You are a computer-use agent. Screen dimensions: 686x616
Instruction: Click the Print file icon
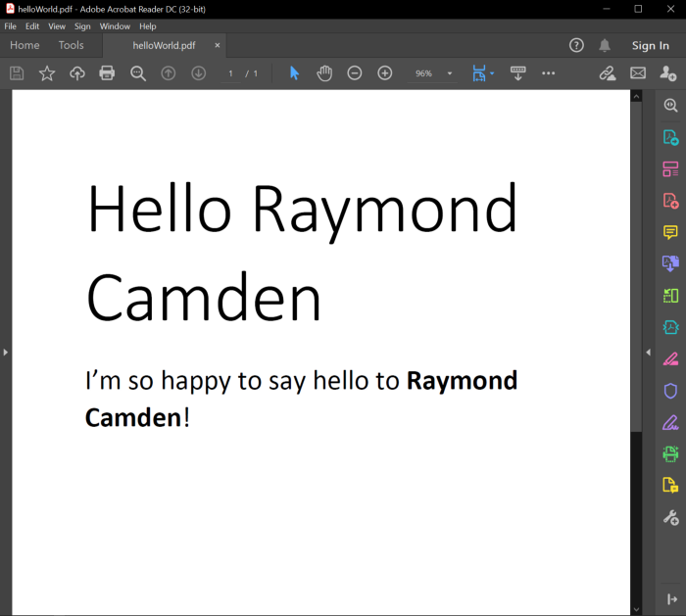click(107, 73)
